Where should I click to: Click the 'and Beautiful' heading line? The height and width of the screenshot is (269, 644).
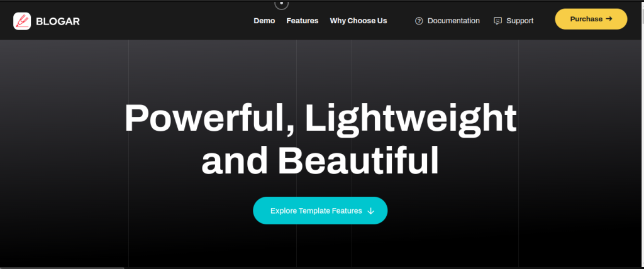319,160
